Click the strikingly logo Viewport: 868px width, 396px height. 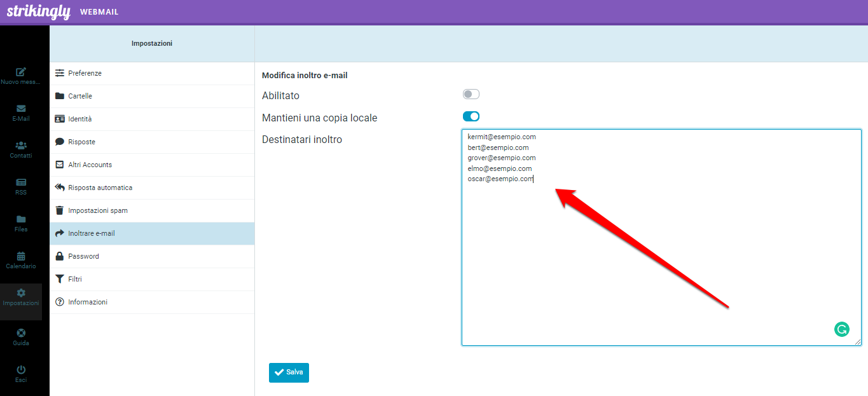click(x=38, y=11)
